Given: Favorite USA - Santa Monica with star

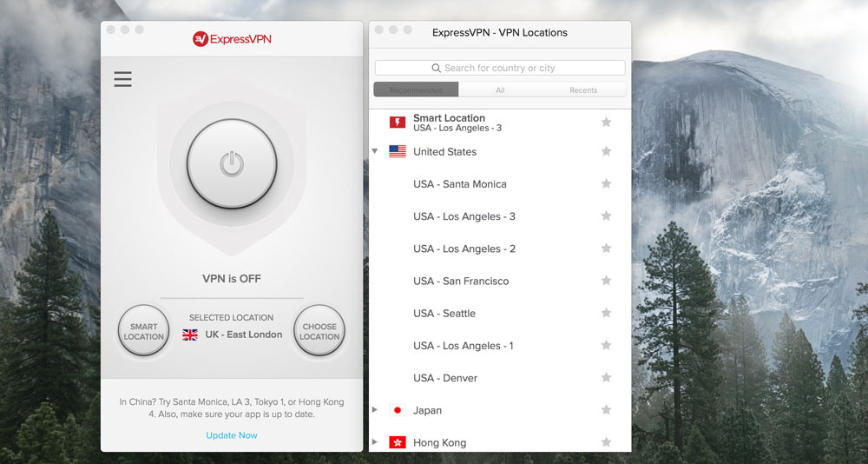Looking at the screenshot, I should point(606,183).
